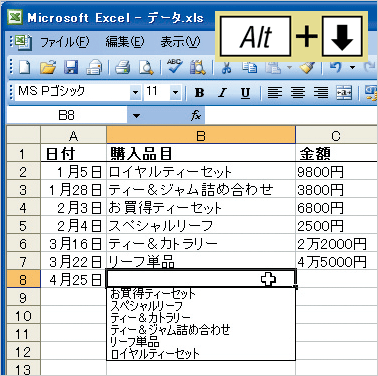Click the Print icon
Image resolution: width=378 pixels, height=376 pixels.
point(123,68)
